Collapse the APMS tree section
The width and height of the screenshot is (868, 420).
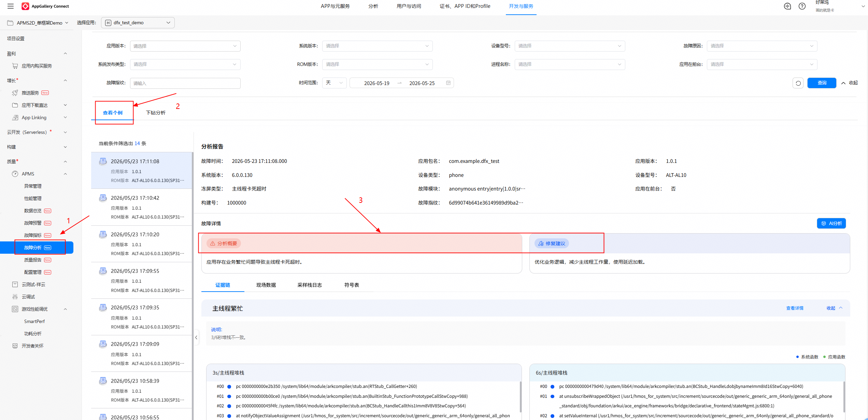tap(65, 174)
